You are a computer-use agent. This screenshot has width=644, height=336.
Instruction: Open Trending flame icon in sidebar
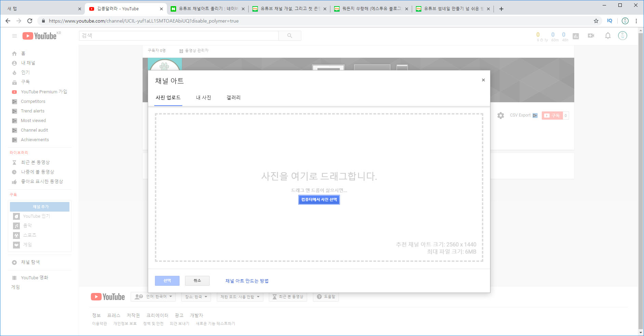pyautogui.click(x=14, y=73)
